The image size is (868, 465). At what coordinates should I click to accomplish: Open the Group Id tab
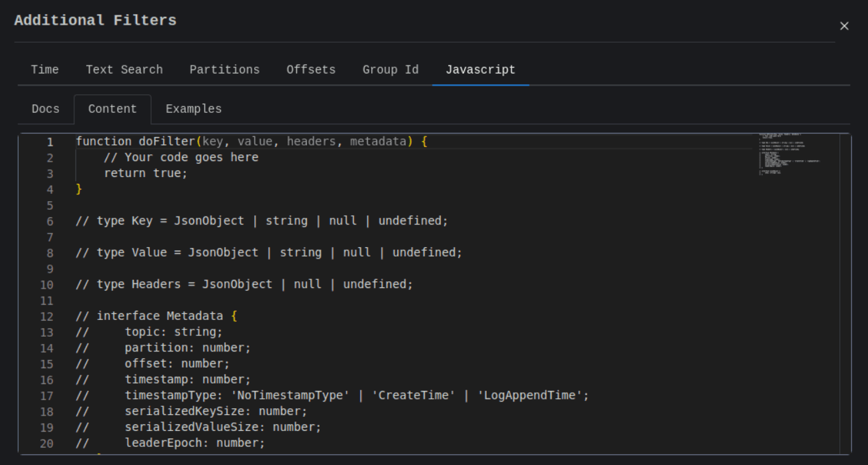(x=391, y=69)
